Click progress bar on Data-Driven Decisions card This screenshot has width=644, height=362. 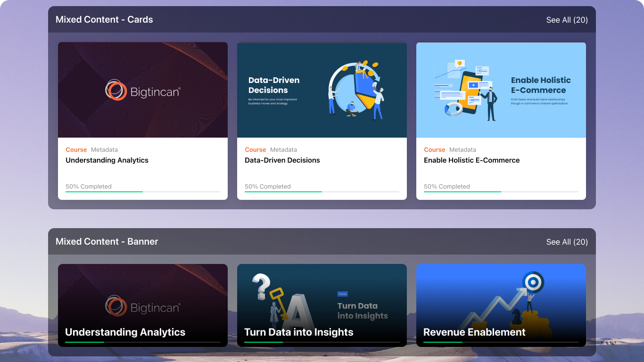click(x=322, y=192)
